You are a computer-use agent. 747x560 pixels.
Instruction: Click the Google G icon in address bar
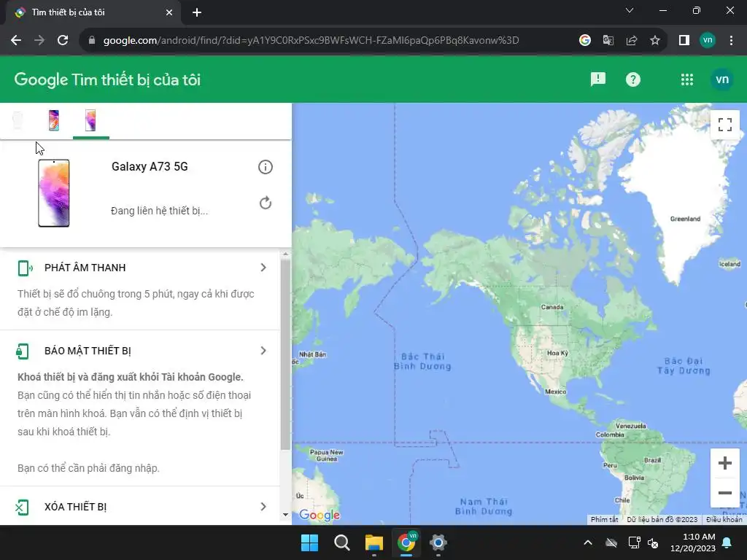click(585, 40)
